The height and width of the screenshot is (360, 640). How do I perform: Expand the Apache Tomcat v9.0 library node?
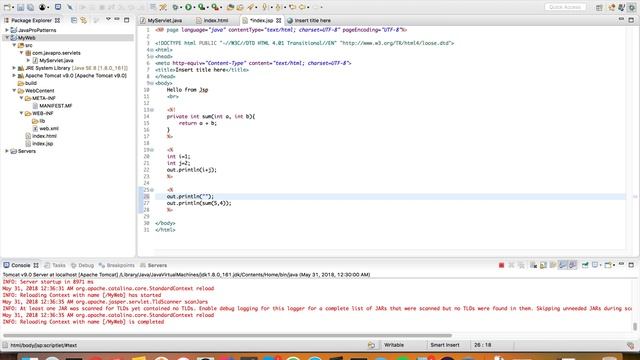(x=14, y=76)
